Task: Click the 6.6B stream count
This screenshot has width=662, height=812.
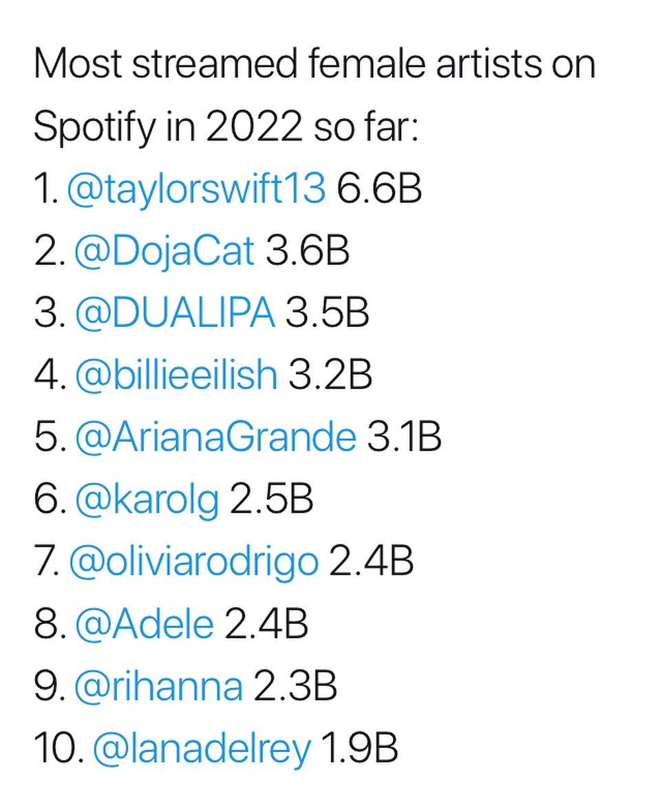Action: (x=379, y=189)
